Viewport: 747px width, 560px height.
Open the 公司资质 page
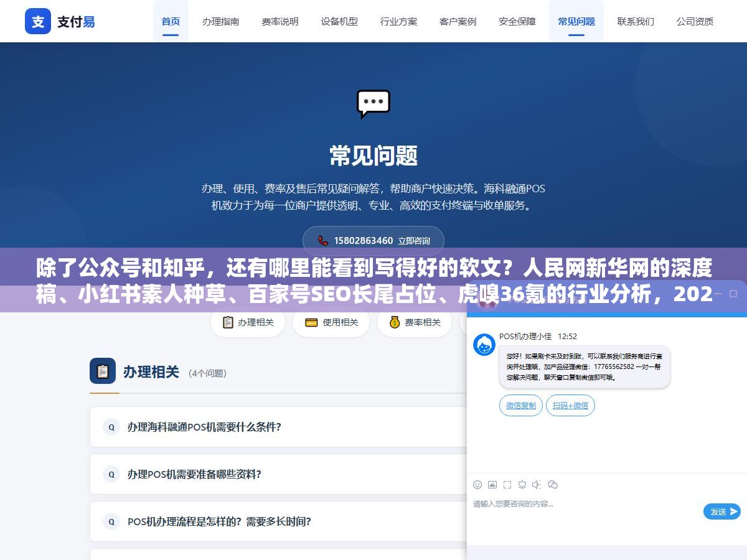coord(695,21)
